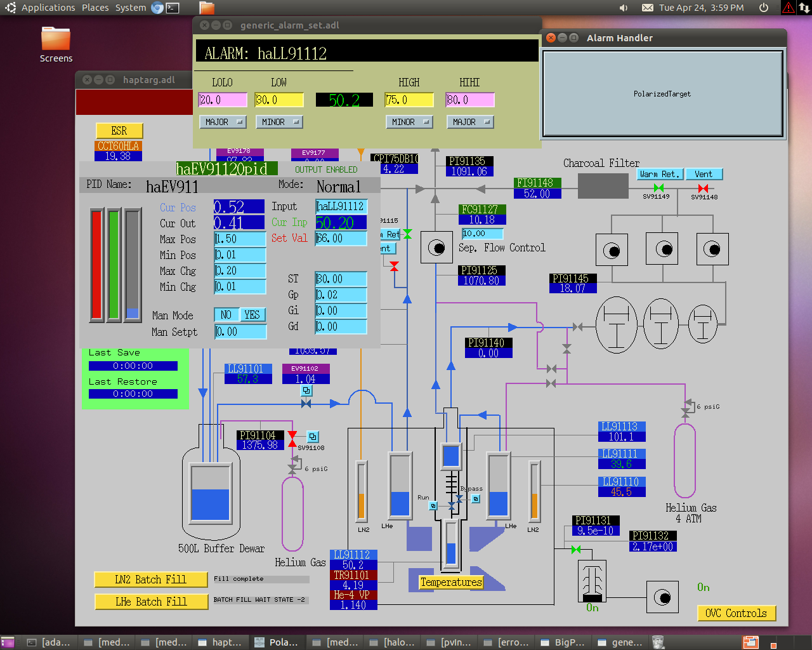Edit the HIGH alarm limit field

[409, 100]
